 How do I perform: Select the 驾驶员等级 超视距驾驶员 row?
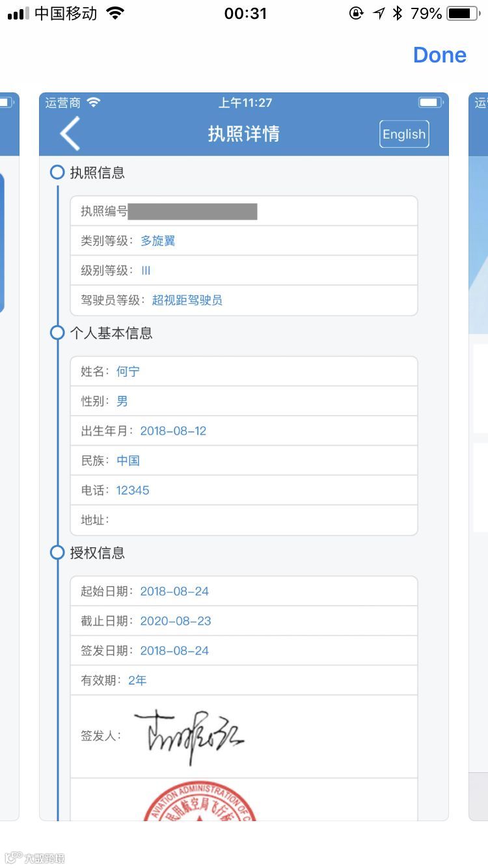tap(244, 301)
